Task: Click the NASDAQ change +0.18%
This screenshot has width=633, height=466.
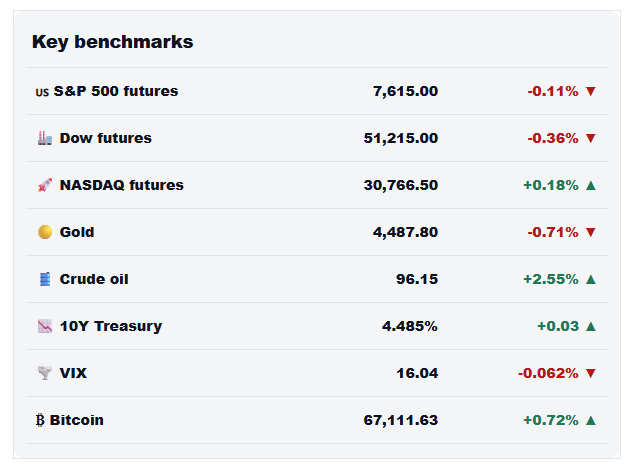Action: (551, 185)
